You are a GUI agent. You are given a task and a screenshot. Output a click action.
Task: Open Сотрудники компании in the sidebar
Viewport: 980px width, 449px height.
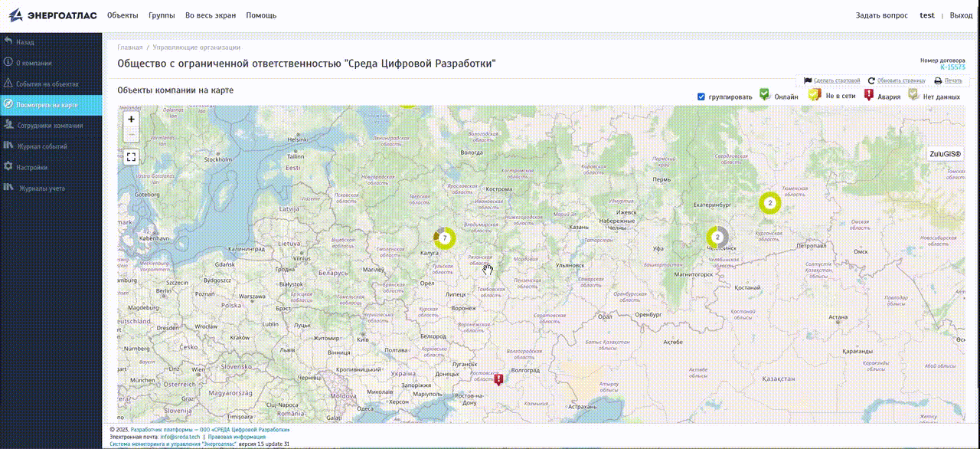(x=50, y=126)
